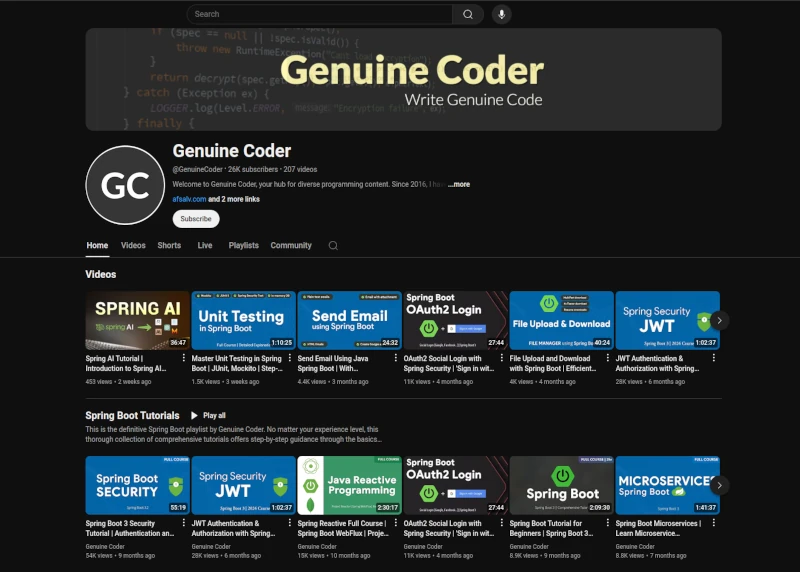This screenshot has height=572, width=800.
Task: Open Spring Boot Microservices title link
Action: (658, 528)
